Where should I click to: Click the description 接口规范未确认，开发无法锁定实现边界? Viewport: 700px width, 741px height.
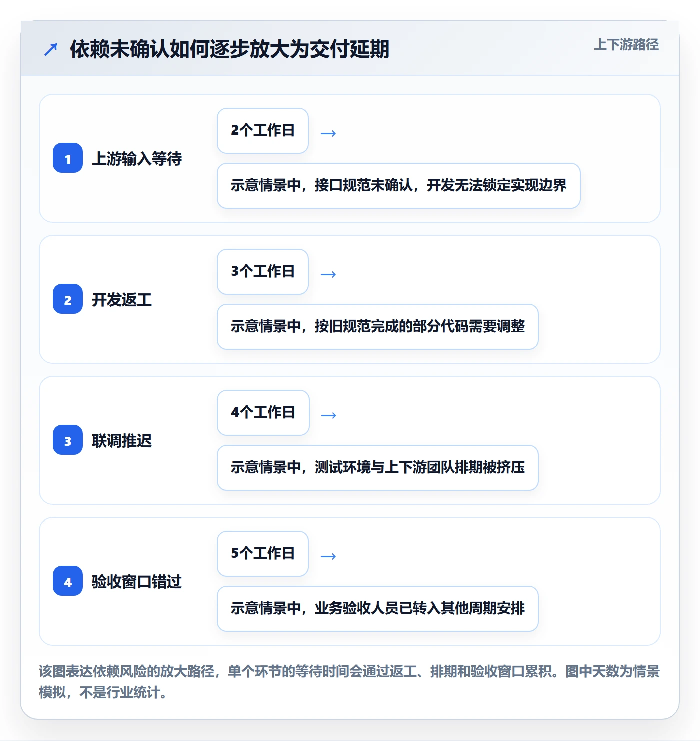coord(399,186)
